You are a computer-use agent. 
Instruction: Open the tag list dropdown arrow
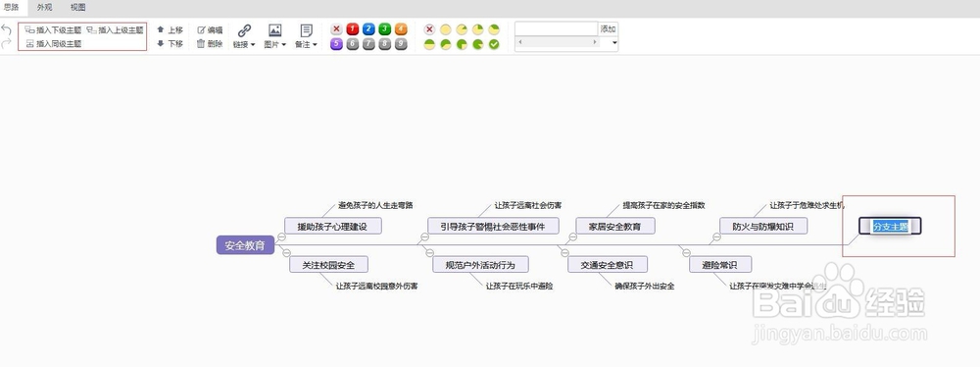click(x=614, y=43)
